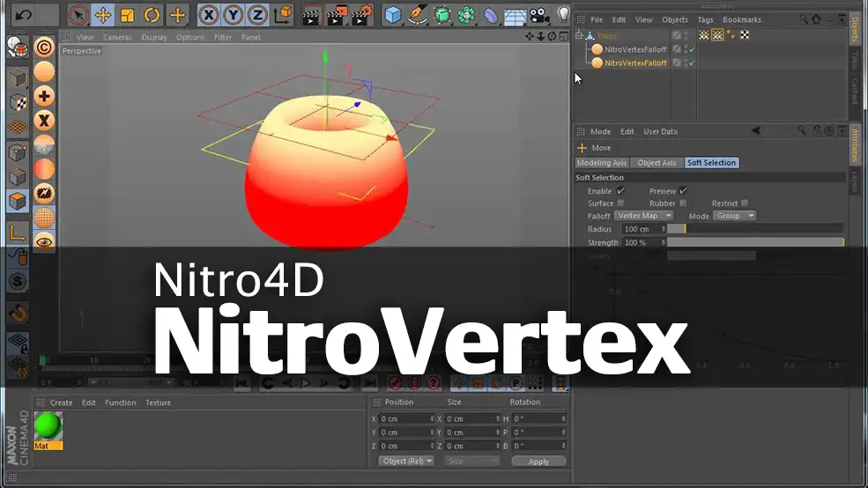The height and width of the screenshot is (488, 868).
Task: Open Object Manager Bookmarks menu
Action: click(742, 19)
